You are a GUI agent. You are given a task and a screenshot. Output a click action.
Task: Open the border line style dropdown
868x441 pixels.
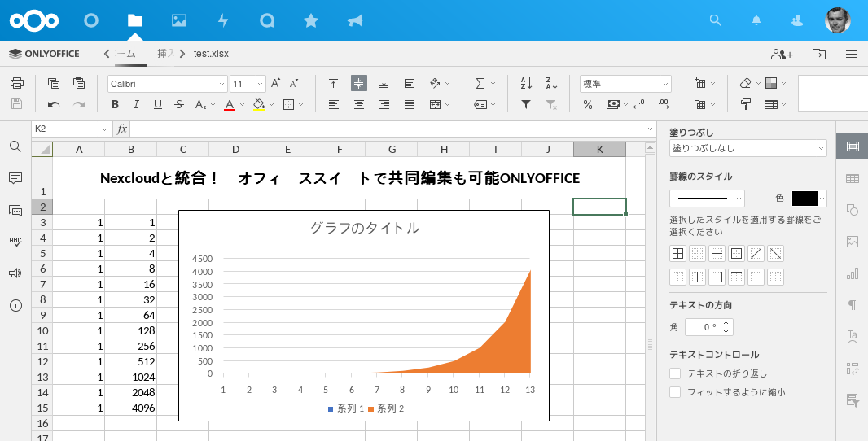[x=707, y=198]
